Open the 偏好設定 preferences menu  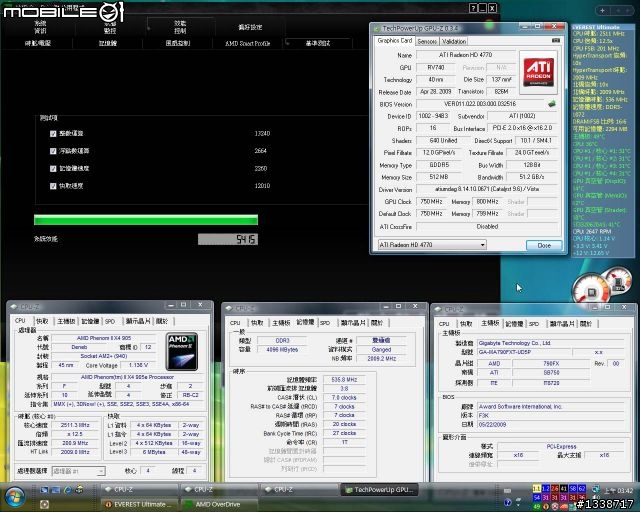coord(250,27)
